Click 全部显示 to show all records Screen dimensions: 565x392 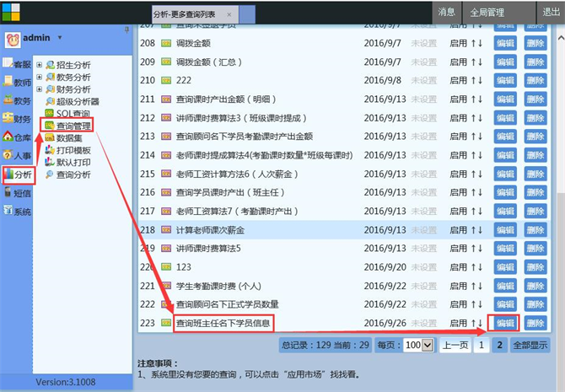(530, 345)
